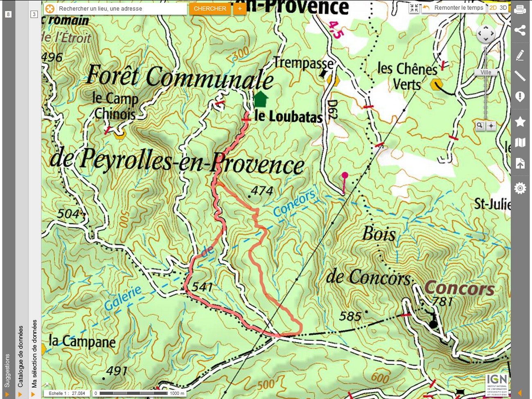Switch the map to 2D view

493,8
